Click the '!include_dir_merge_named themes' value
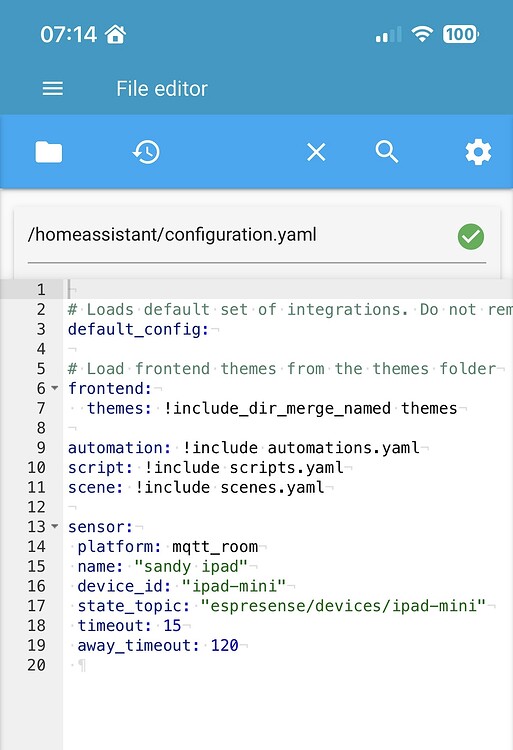This screenshot has width=513, height=750. point(310,408)
